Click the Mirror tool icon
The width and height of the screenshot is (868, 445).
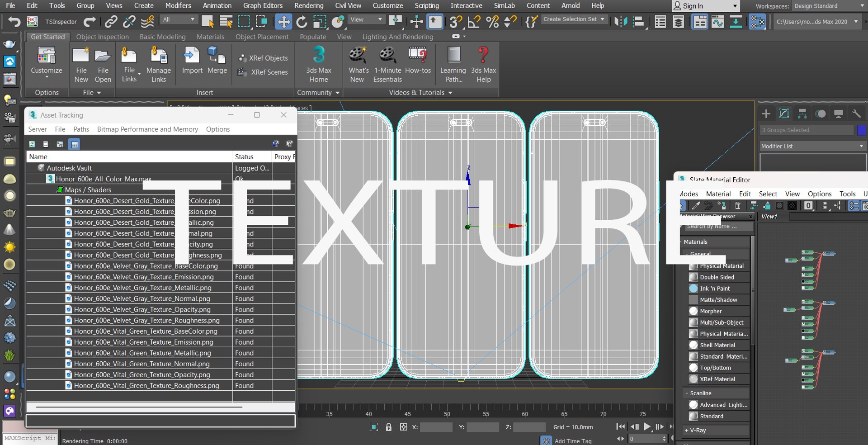(x=621, y=21)
